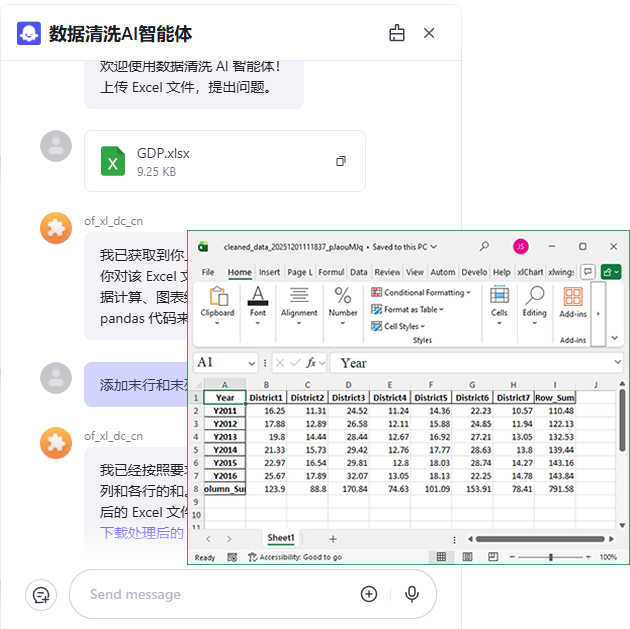This screenshot has height=629, width=630.
Task: Open Accessibility Good to go status
Action: point(295,557)
